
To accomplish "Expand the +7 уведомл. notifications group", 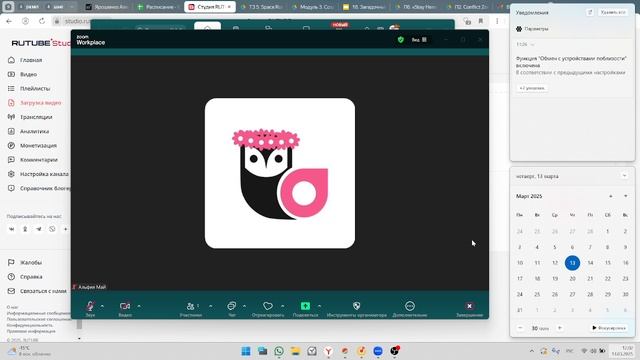I will click(x=532, y=88).
